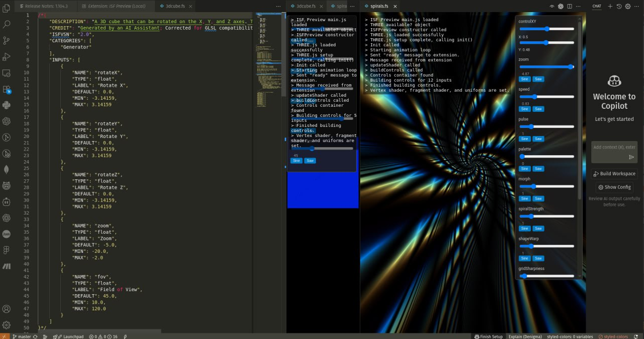Open the master branch picker in status bar

(x=21, y=336)
